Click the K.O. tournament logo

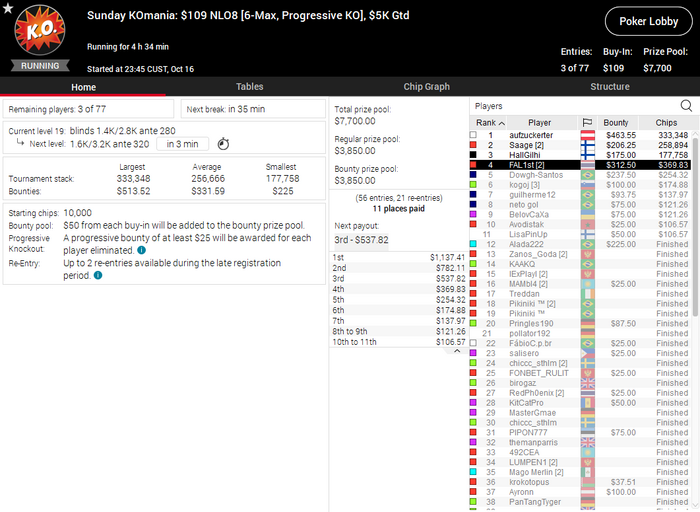(x=40, y=30)
